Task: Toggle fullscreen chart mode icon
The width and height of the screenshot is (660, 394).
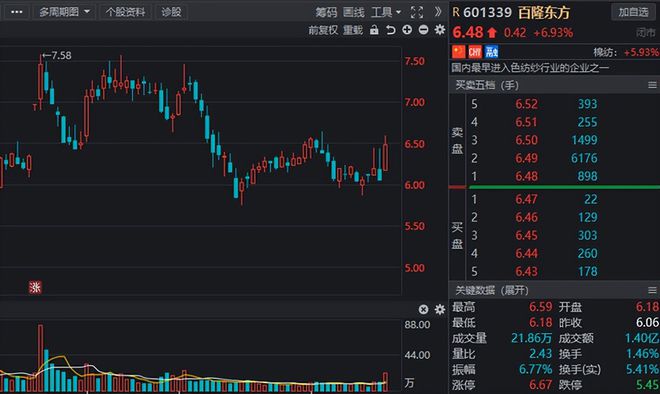Action: (417, 12)
